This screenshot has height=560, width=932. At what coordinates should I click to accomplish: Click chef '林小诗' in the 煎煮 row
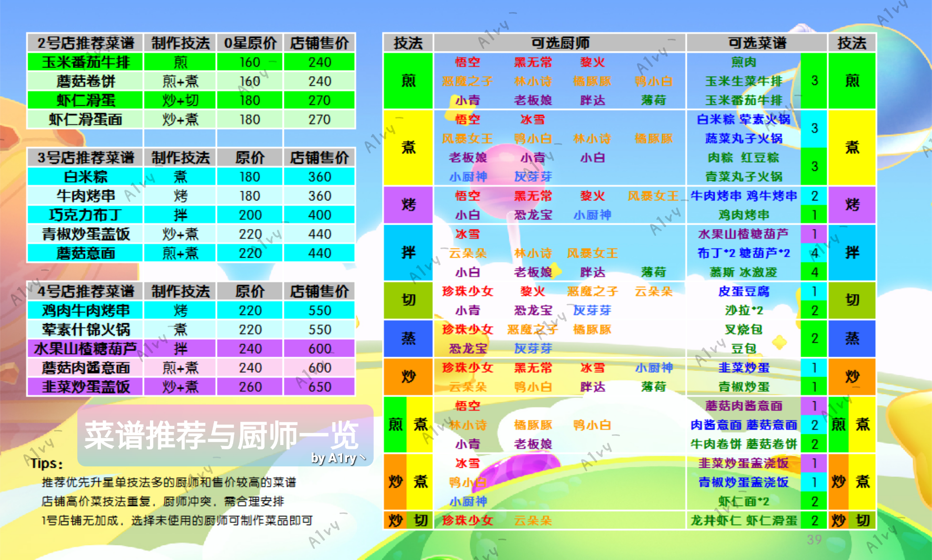pos(467,425)
